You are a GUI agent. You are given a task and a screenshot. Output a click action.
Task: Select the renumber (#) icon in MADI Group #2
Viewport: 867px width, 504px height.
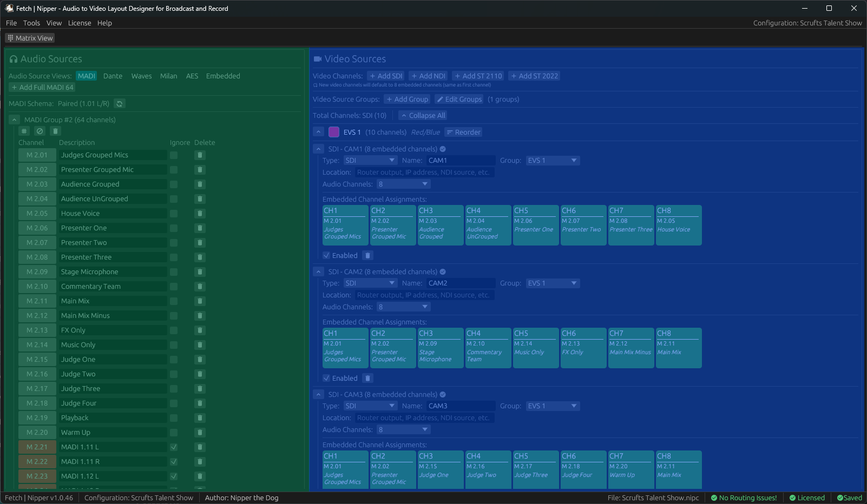pos(24,131)
